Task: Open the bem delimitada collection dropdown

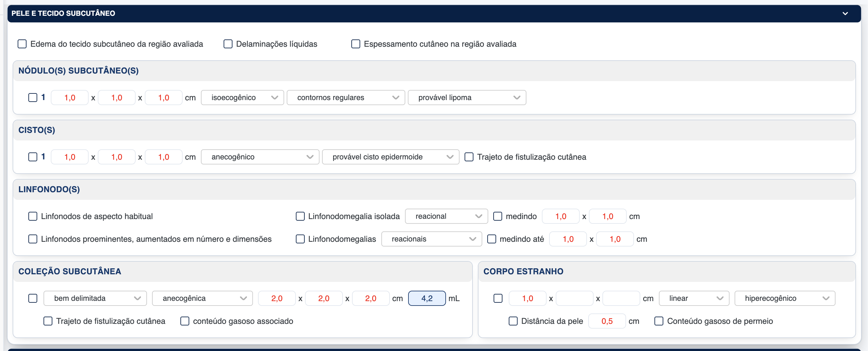Action: [x=95, y=298]
